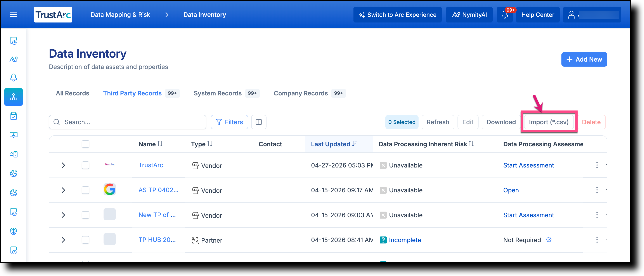Check the TrustArc row checkbox
This screenshot has height=276, width=644.
click(x=85, y=165)
